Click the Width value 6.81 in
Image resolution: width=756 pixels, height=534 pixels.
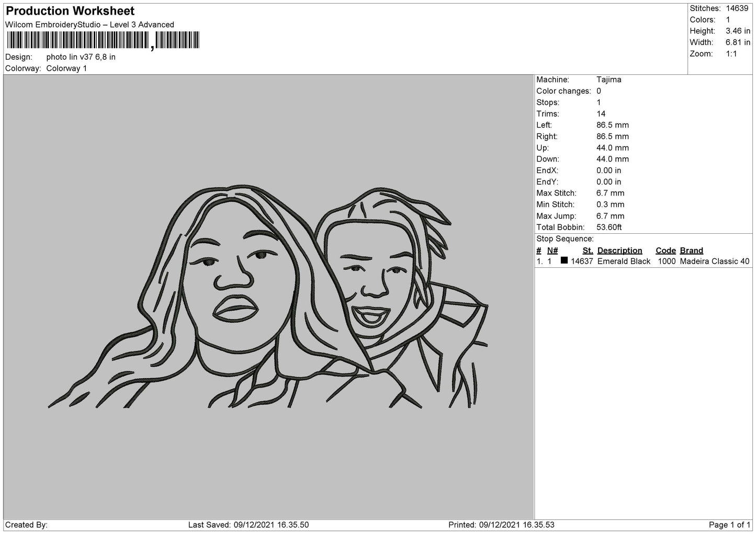(x=738, y=42)
